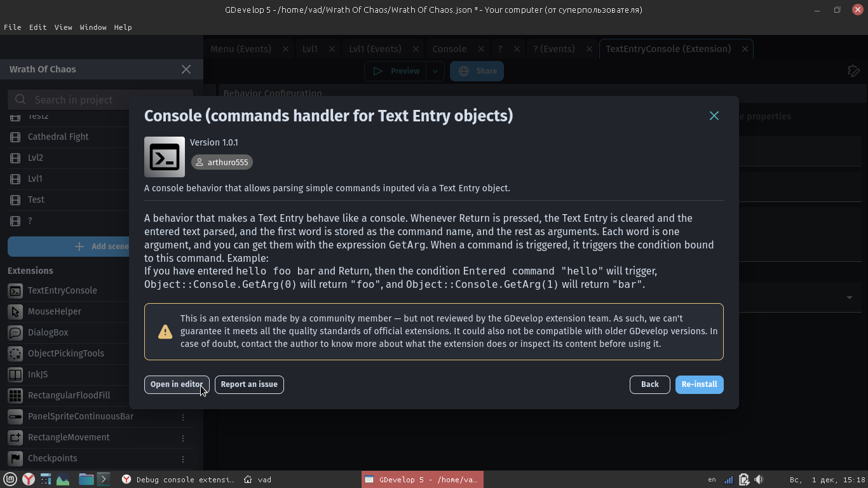
Task: Click the Re-install button
Action: (x=699, y=384)
